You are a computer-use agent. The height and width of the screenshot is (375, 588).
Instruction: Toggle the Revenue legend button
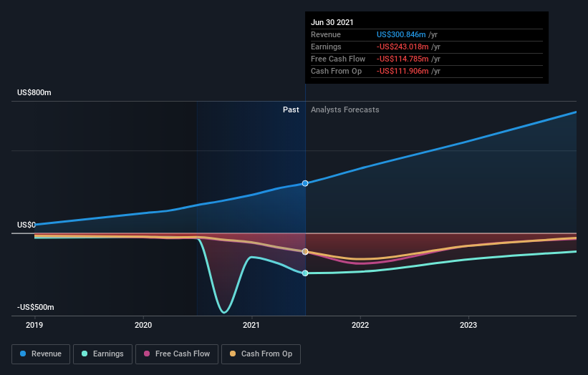tap(41, 354)
